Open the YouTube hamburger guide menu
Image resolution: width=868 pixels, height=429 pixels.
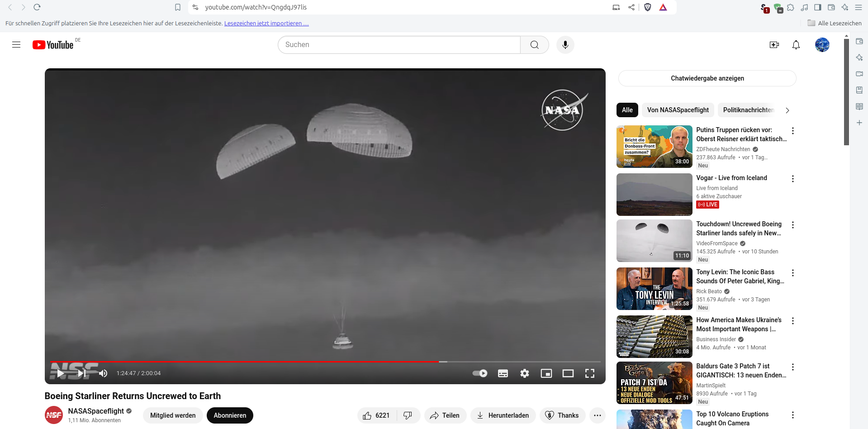coord(16,45)
